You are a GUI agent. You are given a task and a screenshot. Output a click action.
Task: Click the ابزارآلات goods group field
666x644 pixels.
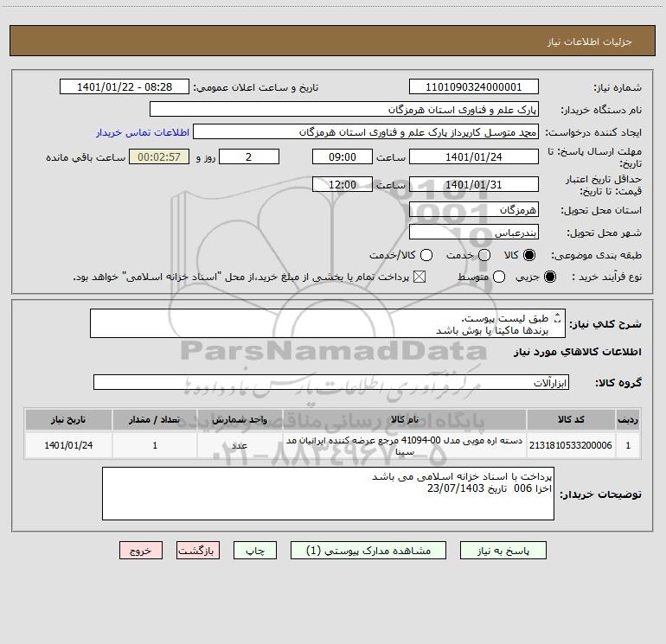click(331, 382)
